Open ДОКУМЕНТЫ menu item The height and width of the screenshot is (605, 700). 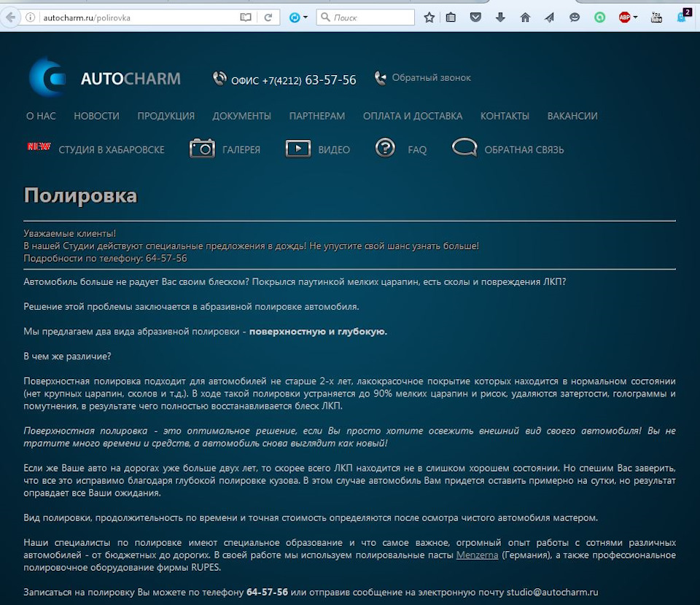[241, 116]
